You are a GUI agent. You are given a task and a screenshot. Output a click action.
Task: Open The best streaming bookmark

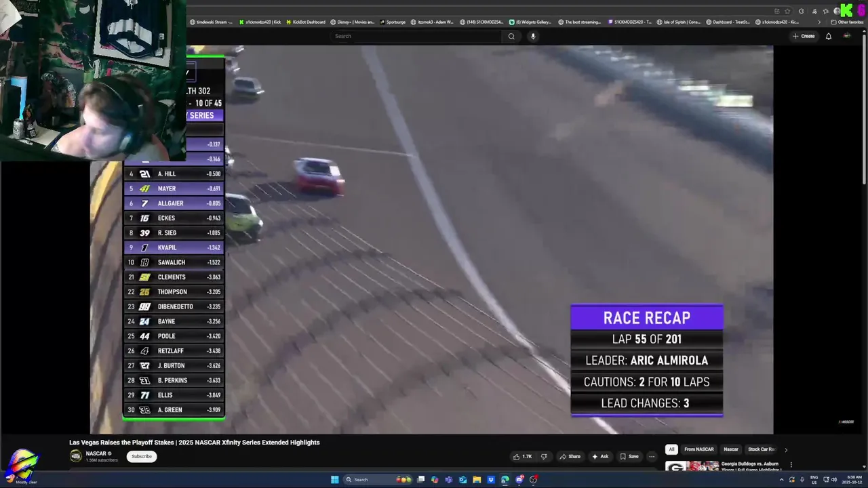click(x=580, y=22)
